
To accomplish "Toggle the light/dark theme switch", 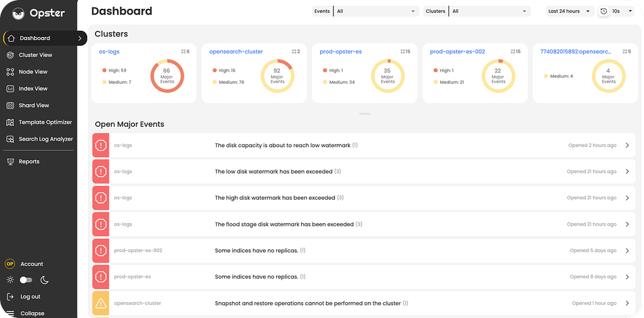I will [x=26, y=280].
